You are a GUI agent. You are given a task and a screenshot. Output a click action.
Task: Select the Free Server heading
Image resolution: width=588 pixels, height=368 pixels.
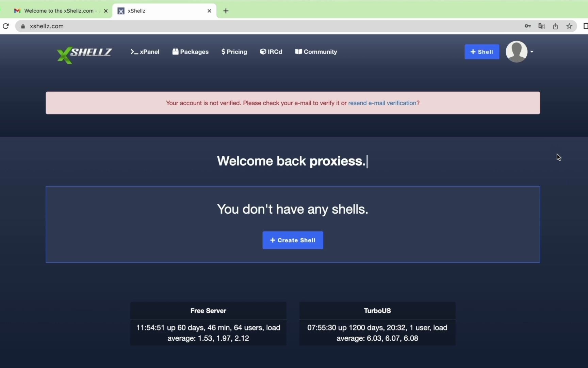(208, 311)
